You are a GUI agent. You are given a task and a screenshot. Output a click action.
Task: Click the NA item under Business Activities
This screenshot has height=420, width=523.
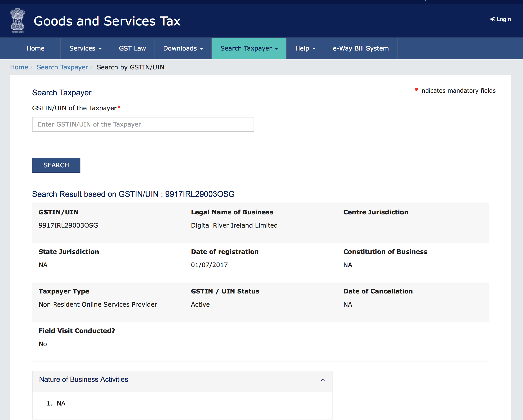coord(61,403)
